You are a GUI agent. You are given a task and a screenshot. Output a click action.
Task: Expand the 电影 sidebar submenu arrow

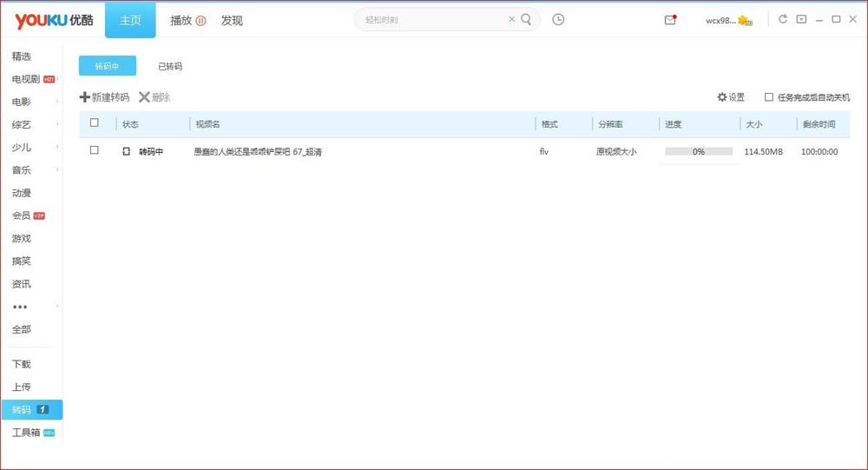57,102
